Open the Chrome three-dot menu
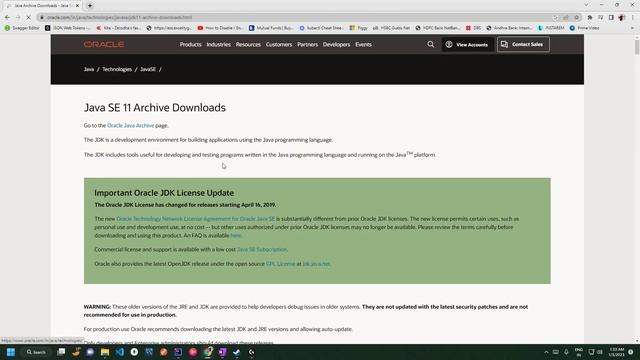Screen dimensions: 640x360 pyautogui.click(x=633, y=17)
